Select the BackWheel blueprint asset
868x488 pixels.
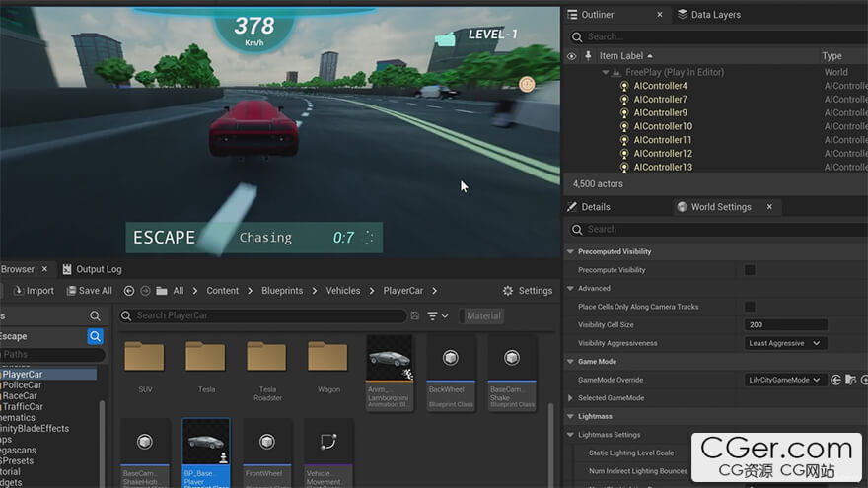point(451,373)
